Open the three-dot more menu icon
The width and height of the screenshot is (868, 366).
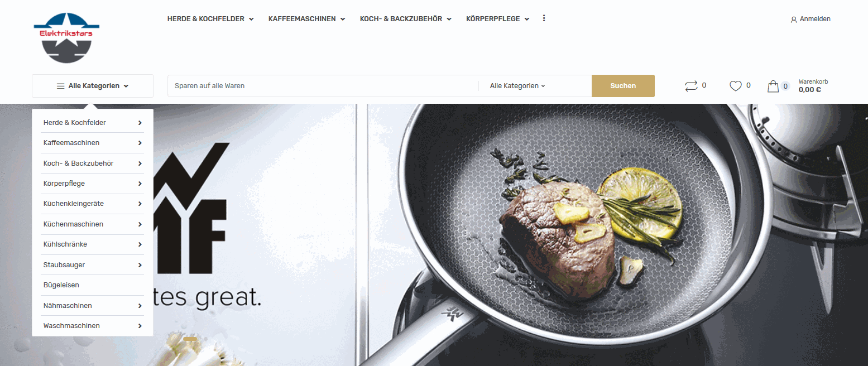(544, 18)
